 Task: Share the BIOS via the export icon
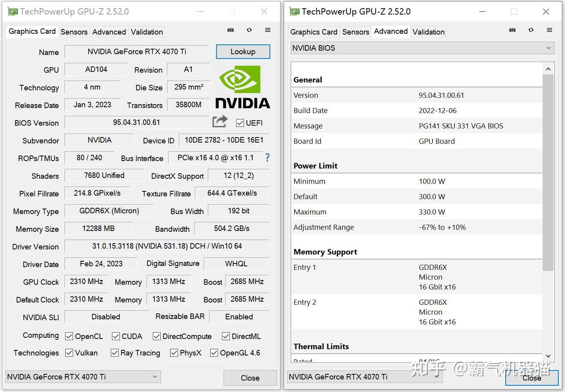click(x=220, y=122)
